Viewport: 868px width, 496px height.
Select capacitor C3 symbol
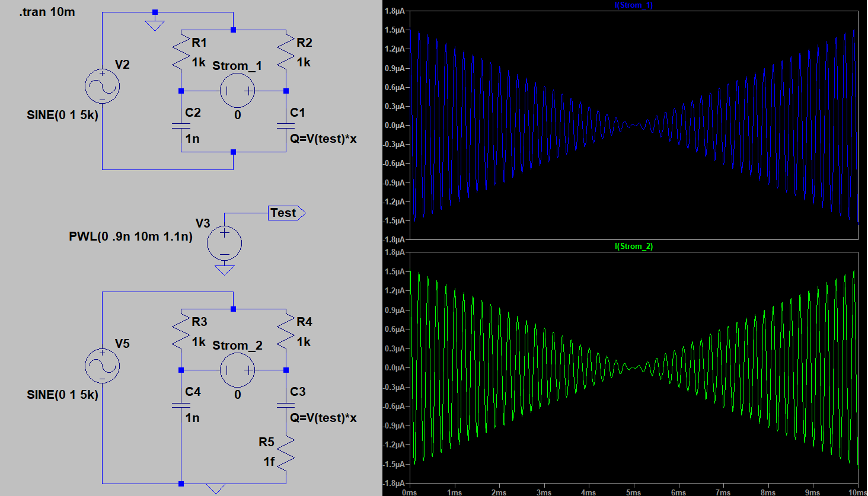(x=286, y=405)
